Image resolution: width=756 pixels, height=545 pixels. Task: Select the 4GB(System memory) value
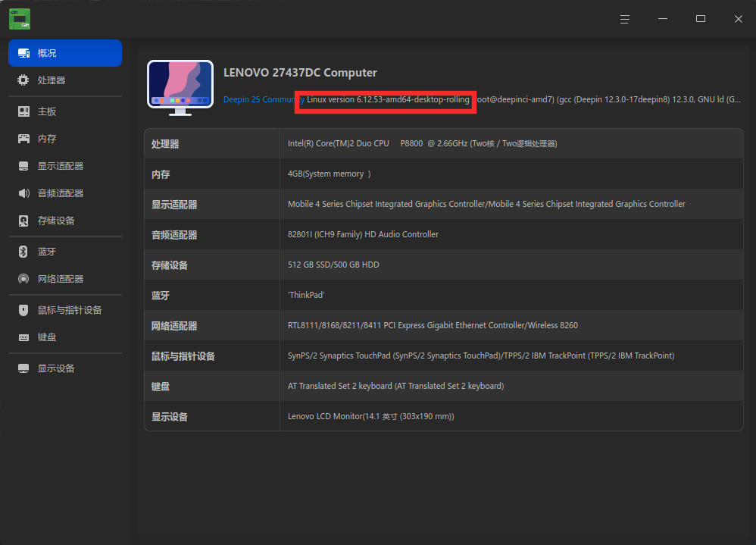coord(330,174)
